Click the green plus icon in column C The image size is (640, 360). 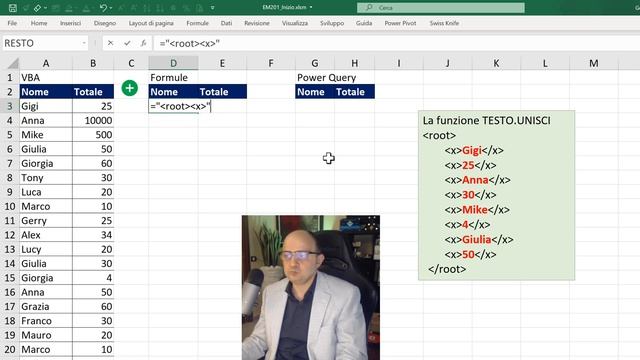point(130,88)
